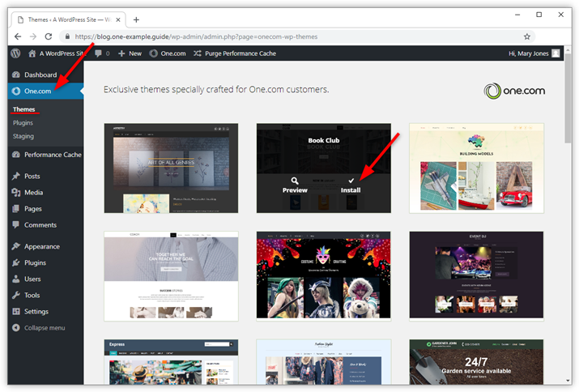The image size is (579, 392).
Task: Go back to the previous browser page
Action: tap(18, 36)
